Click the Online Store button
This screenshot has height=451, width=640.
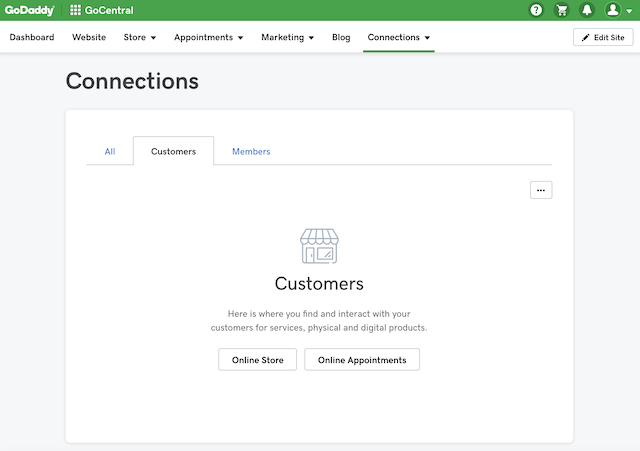coord(258,360)
